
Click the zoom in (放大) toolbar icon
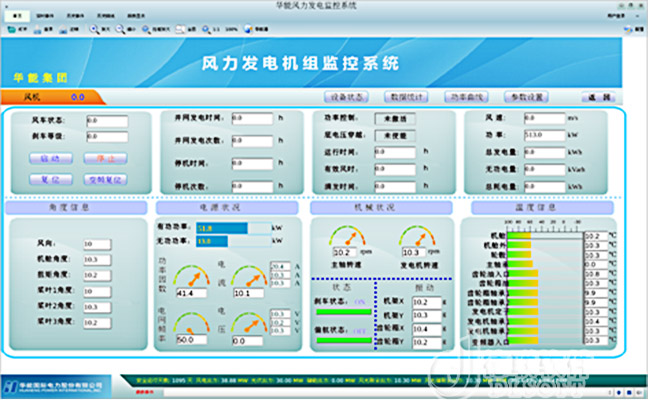[99, 31]
